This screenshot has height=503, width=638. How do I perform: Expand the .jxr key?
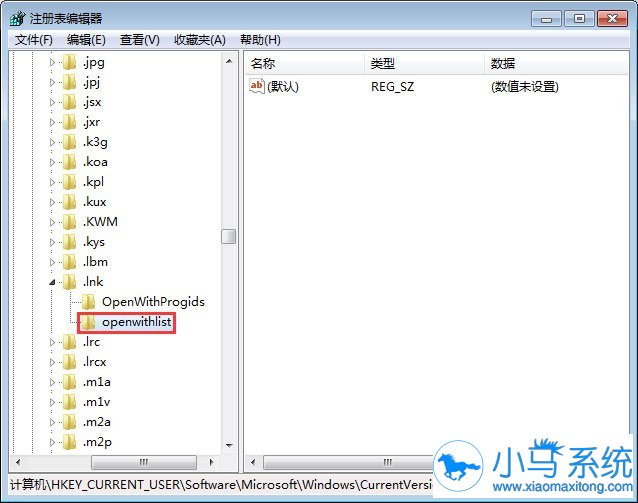point(52,122)
